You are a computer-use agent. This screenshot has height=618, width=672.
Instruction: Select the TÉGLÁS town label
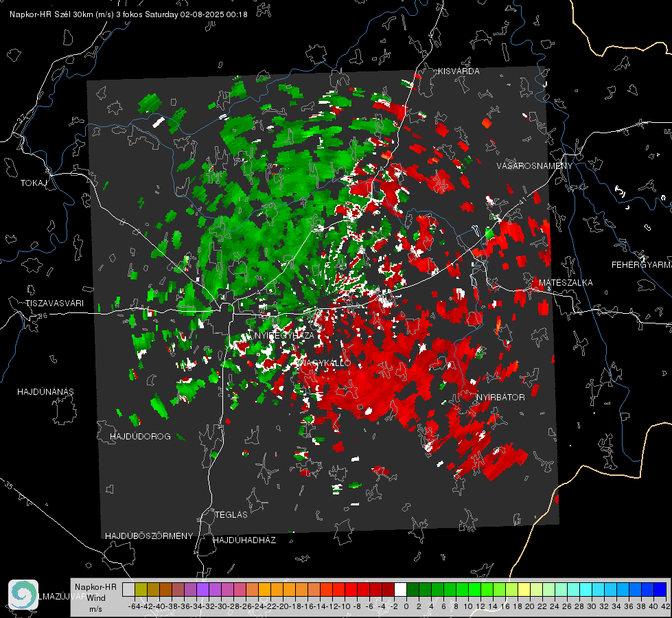pos(231,514)
